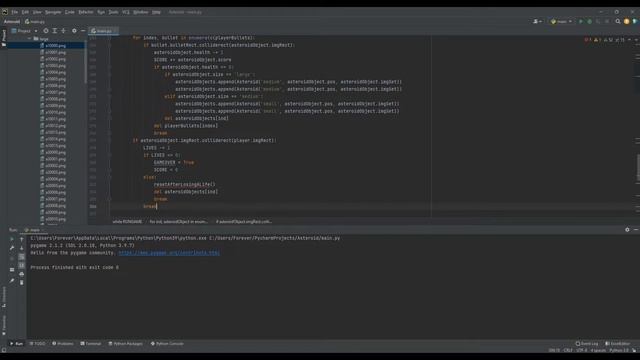Click Asteroid project in navigation bar
This screenshot has height=360, width=640.
(11, 21)
